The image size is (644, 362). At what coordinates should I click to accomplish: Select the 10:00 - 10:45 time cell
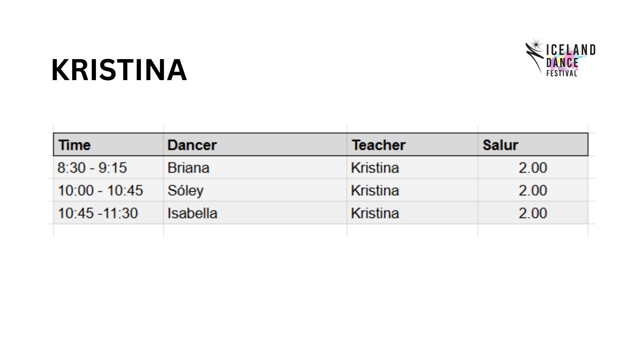point(108,190)
